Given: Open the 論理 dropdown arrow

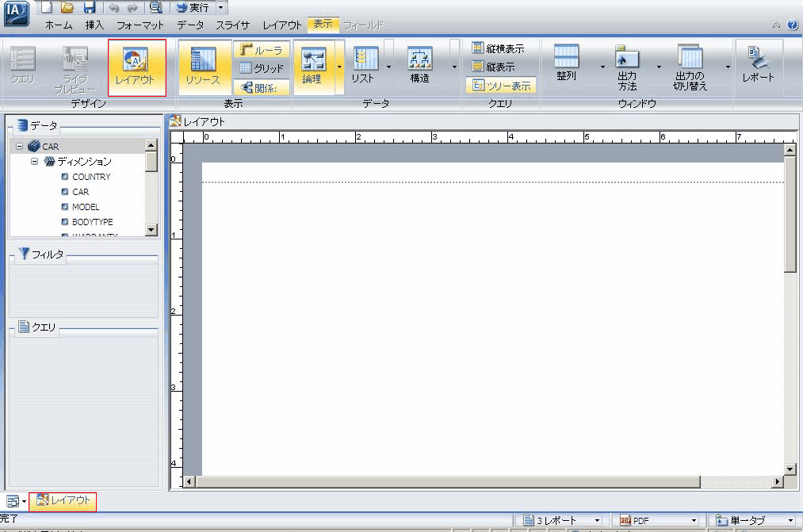Looking at the screenshot, I should (x=339, y=67).
